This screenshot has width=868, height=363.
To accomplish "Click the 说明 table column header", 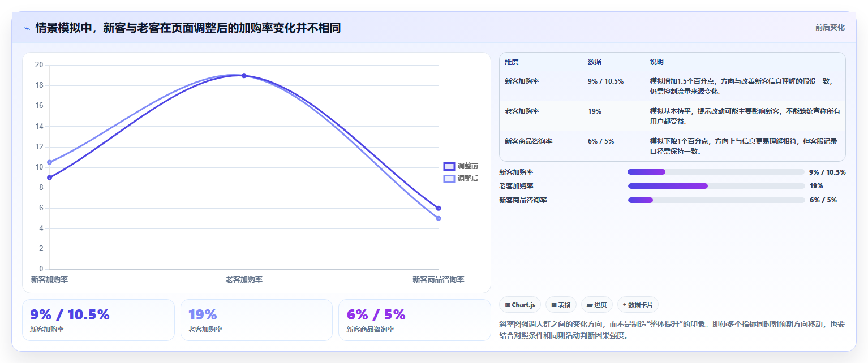I will 657,62.
